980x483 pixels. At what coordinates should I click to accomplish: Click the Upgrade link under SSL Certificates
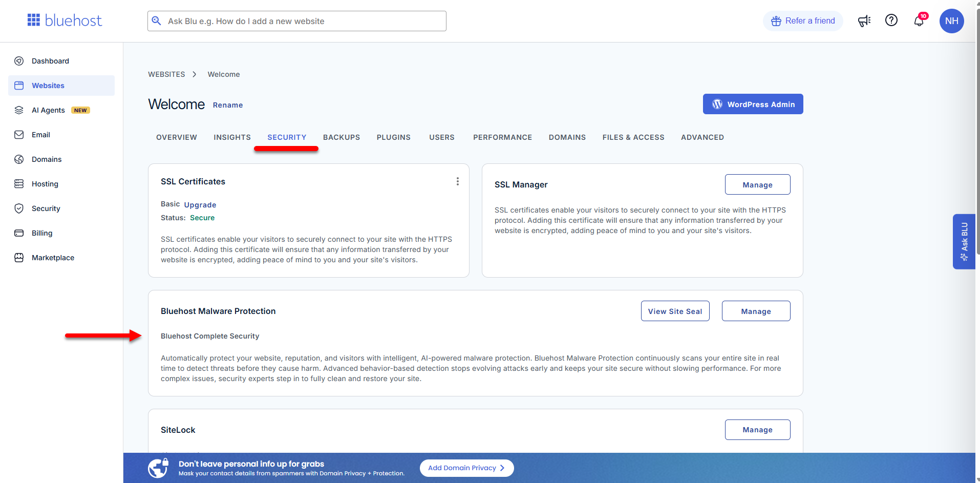click(200, 205)
